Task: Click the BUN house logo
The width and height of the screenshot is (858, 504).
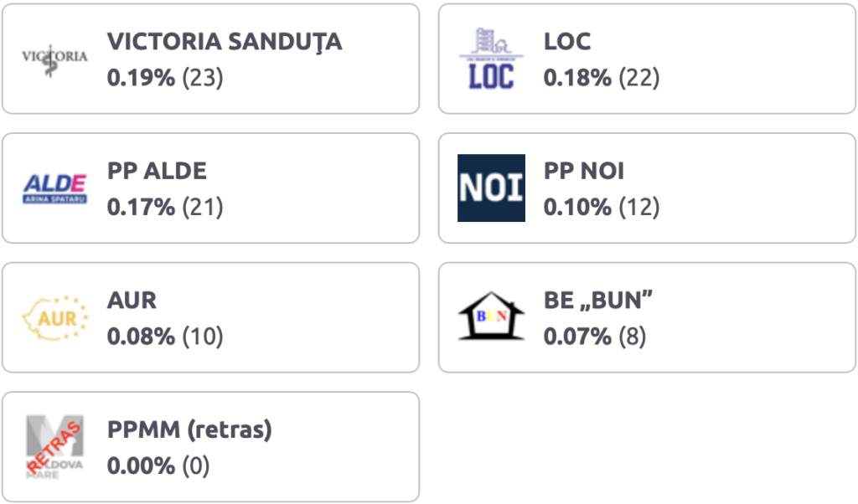Action: [x=491, y=316]
